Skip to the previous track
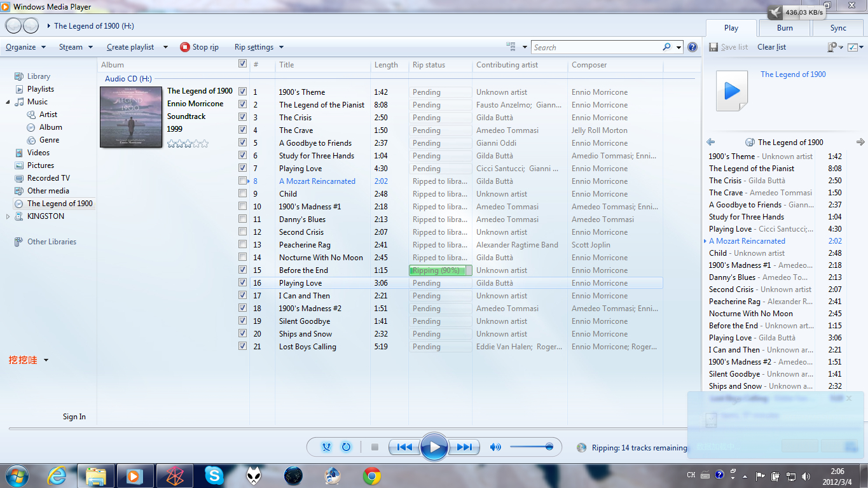The image size is (868, 488). click(404, 447)
